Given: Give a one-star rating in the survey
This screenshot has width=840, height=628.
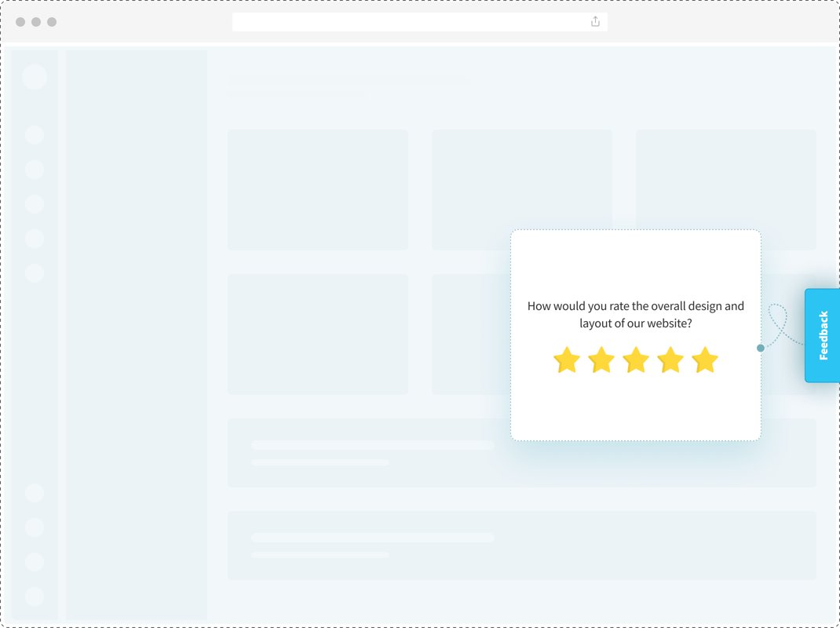Looking at the screenshot, I should tap(567, 360).
